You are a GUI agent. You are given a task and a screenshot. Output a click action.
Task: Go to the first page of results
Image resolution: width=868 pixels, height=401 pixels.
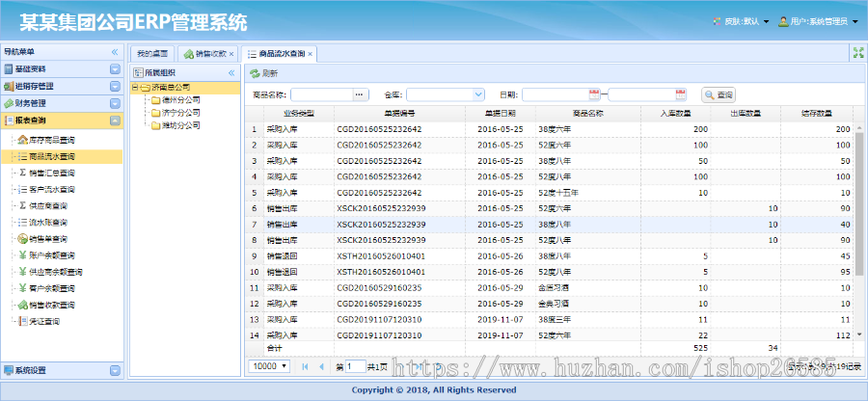tap(306, 367)
